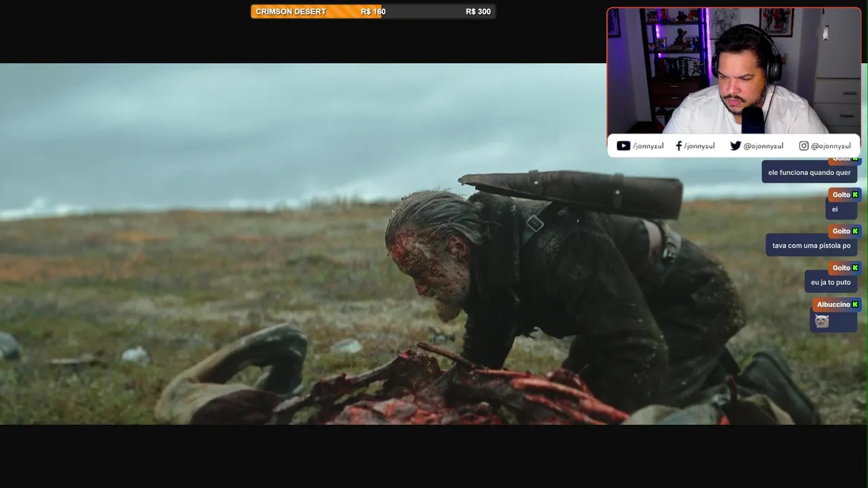This screenshot has width=868, height=488.
Task: Click the movie video frame
Action: (434, 244)
